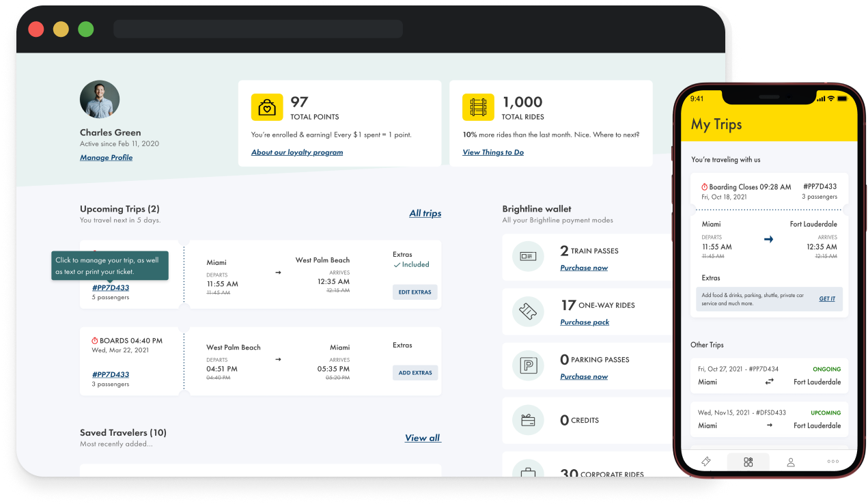This screenshot has height=504, width=868.
Task: Click the green maximize window button
Action: point(85,29)
